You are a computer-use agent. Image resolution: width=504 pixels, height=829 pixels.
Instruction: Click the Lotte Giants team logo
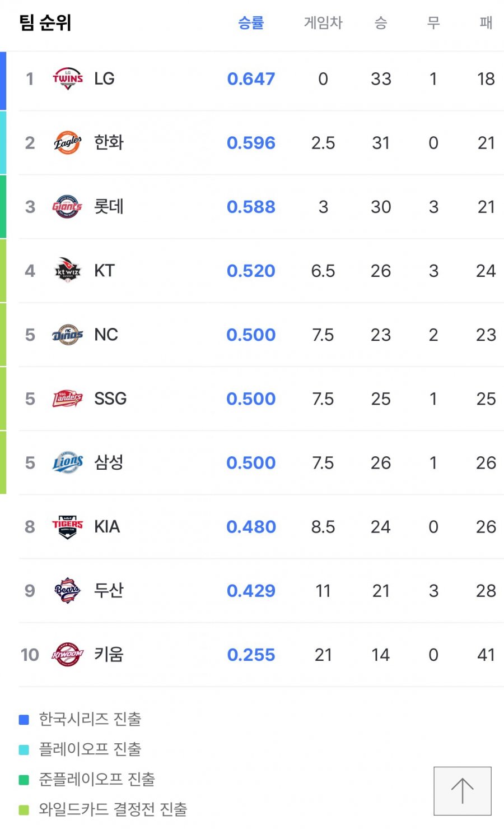click(68, 207)
